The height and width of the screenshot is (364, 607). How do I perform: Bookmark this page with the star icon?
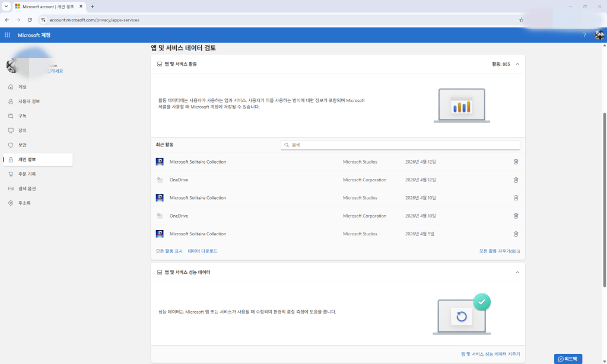pyautogui.click(x=521, y=19)
